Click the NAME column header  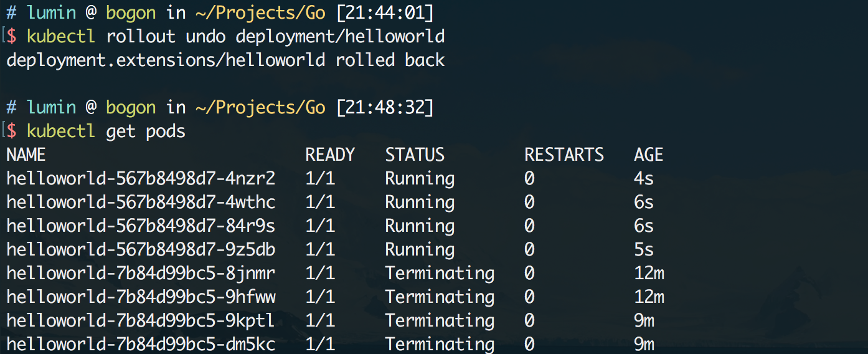(x=26, y=155)
